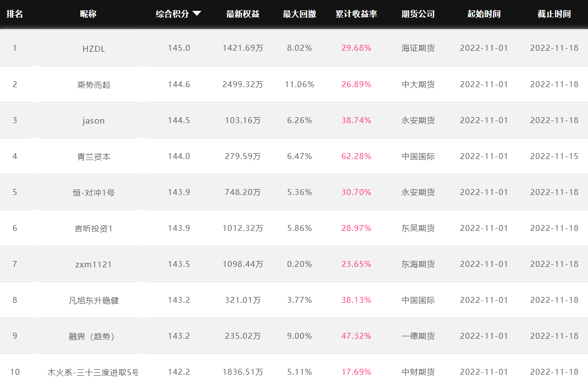Click the equity value 103.16万
The height and width of the screenshot is (388, 588).
pos(243,120)
